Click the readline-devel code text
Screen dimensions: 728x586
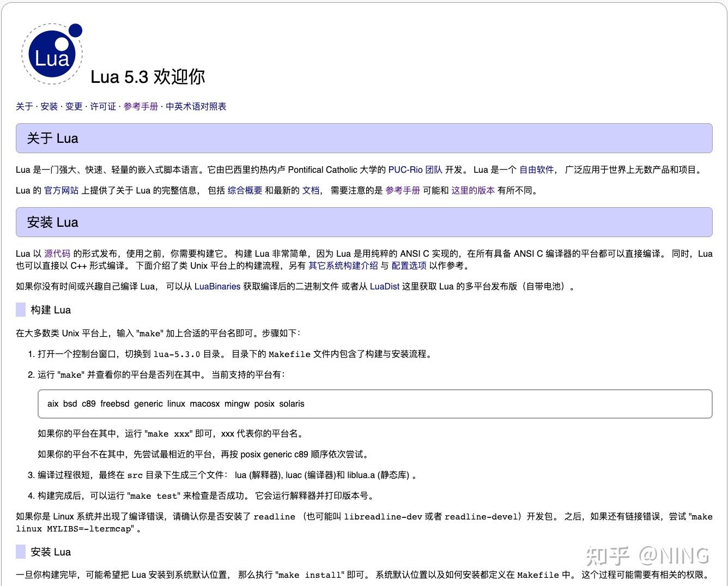click(x=481, y=517)
